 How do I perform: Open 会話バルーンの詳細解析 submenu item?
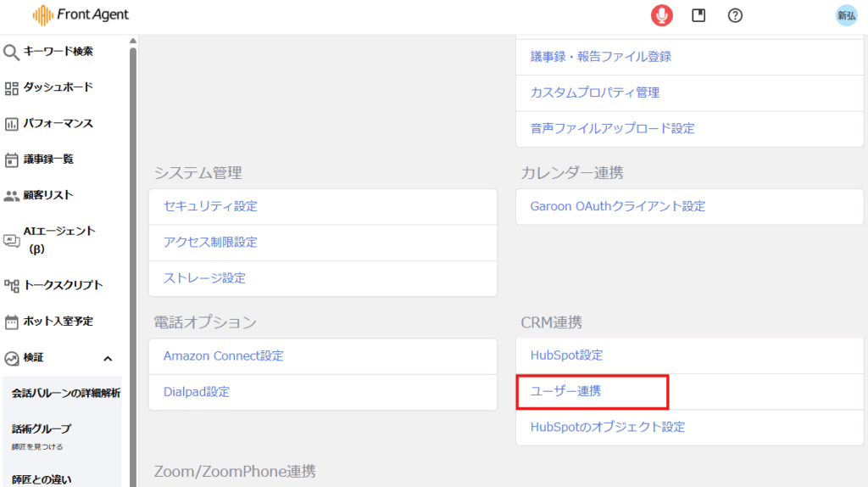click(66, 394)
